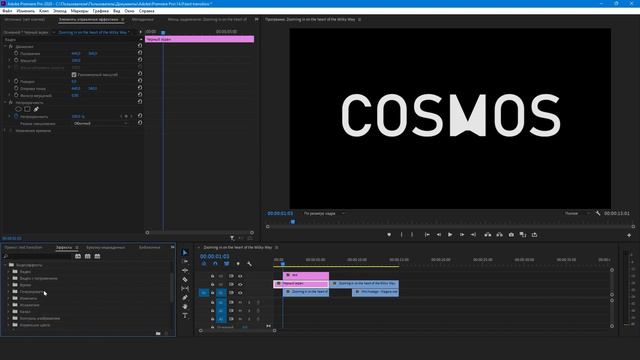Select the Pen tool in the timeline toolbox

(x=185, y=298)
